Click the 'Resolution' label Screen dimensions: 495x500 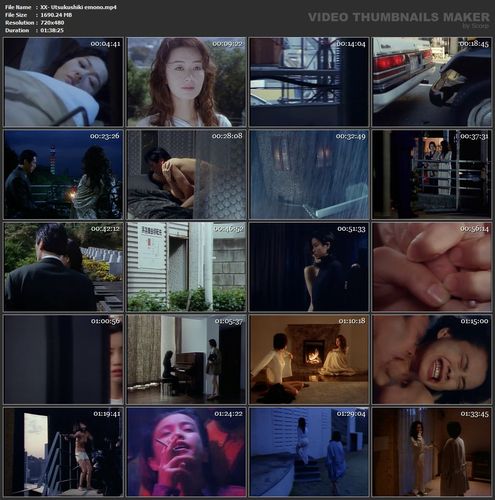click(x=19, y=23)
